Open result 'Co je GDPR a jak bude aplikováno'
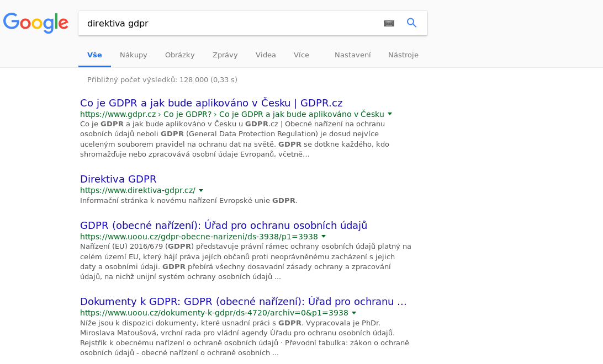 click(211, 103)
